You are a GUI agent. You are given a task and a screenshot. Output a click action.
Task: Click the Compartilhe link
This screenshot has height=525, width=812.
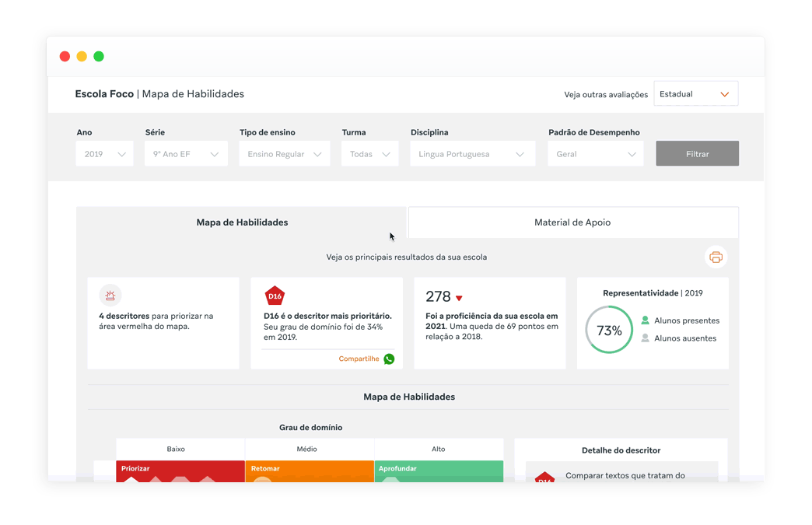coord(359,359)
